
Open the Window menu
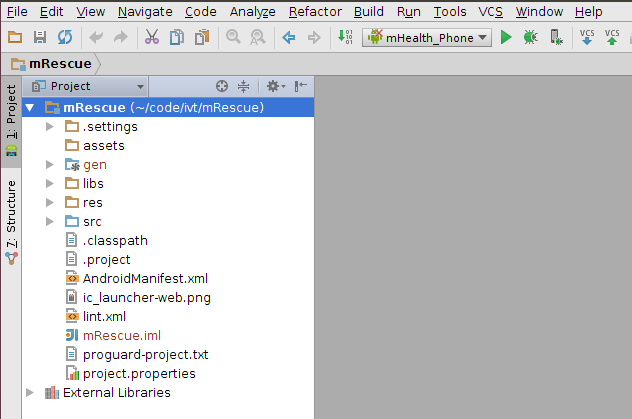pyautogui.click(x=539, y=12)
